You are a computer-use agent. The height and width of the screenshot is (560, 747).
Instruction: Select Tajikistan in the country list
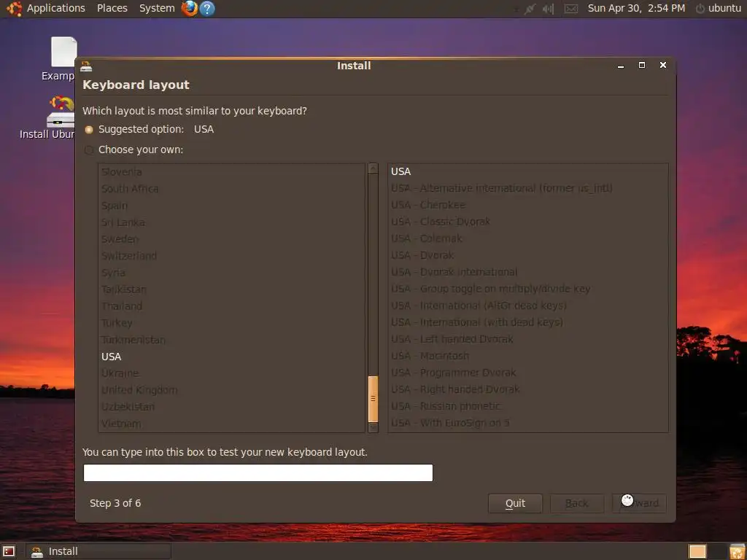pyautogui.click(x=231, y=289)
